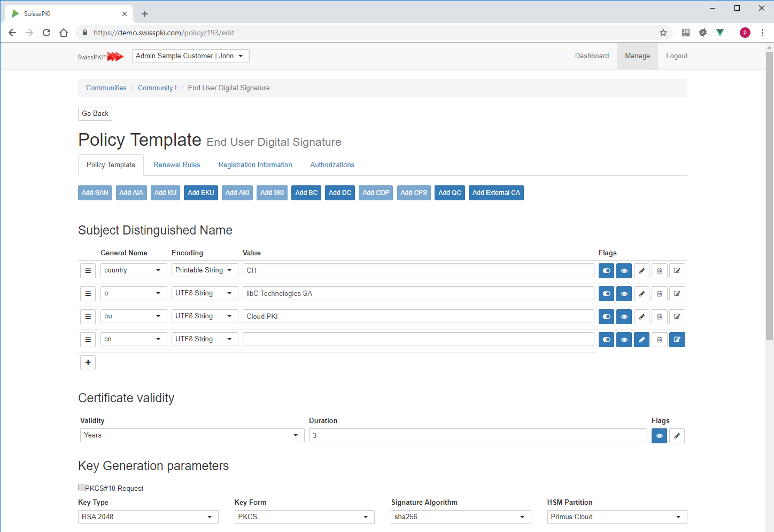Image resolution: width=774 pixels, height=532 pixels.
Task: Open the Manage menu item
Action: pyautogui.click(x=638, y=56)
